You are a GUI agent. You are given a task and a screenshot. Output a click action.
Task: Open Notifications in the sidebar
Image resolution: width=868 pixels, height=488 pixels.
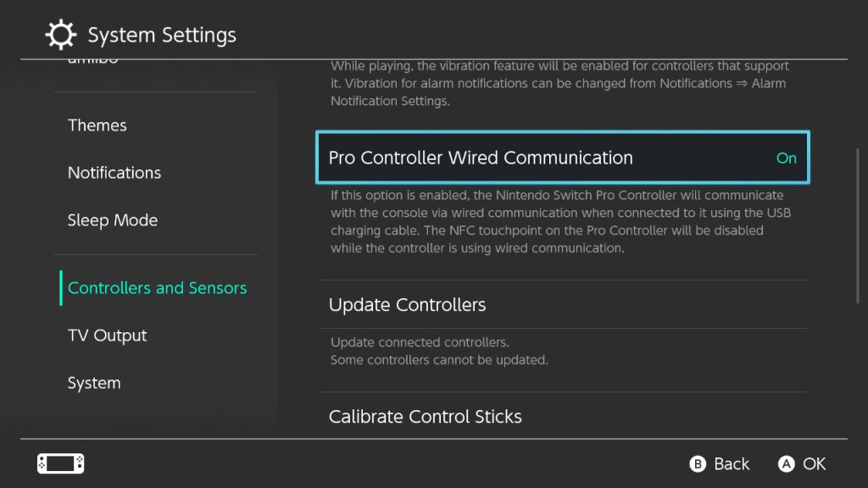point(114,173)
